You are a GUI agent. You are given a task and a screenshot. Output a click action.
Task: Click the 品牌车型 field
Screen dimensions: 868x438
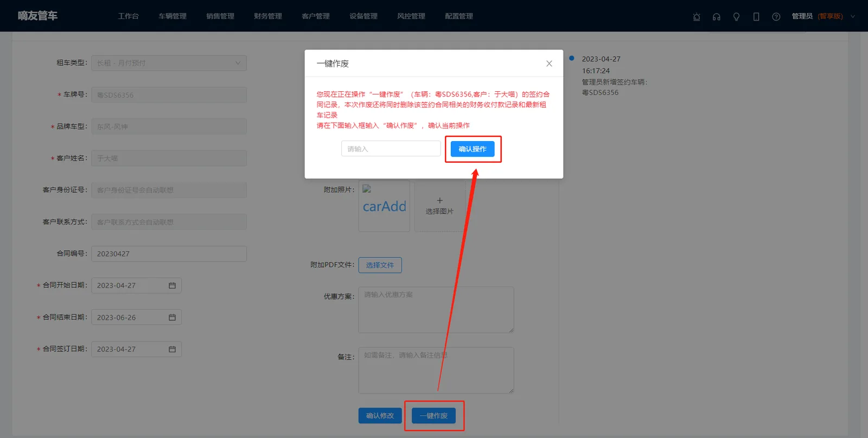(169, 126)
